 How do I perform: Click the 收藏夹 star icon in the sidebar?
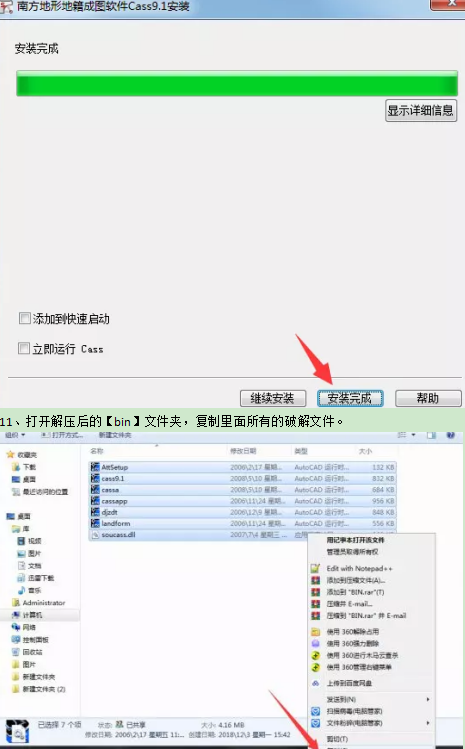click(x=11, y=454)
